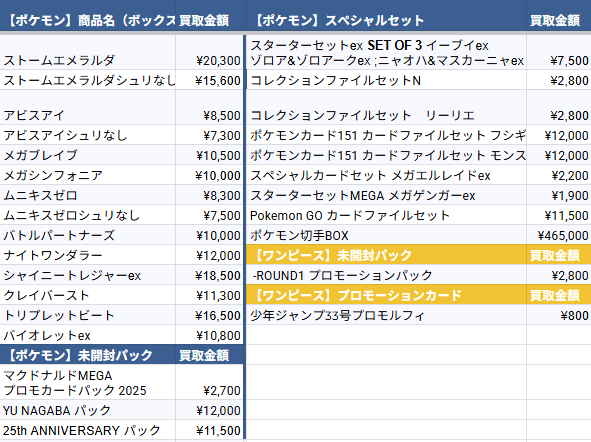The height and width of the screenshot is (442, 591).
Task: Select the メガシンフォニア cell
Action: click(x=87, y=175)
